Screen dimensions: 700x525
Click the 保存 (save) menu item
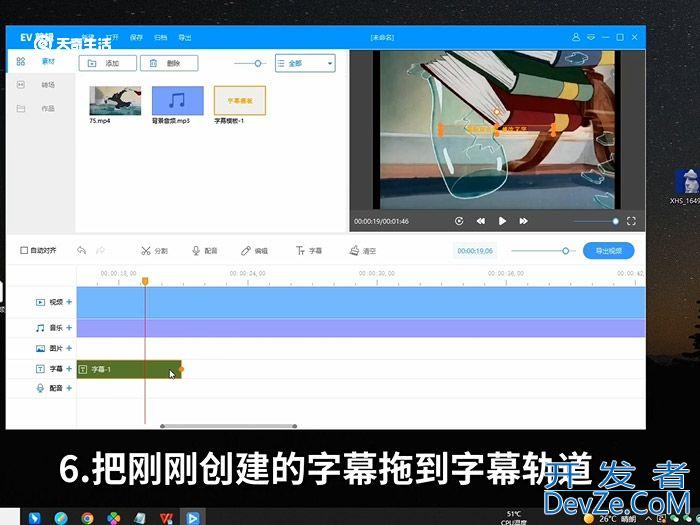pyautogui.click(x=136, y=38)
